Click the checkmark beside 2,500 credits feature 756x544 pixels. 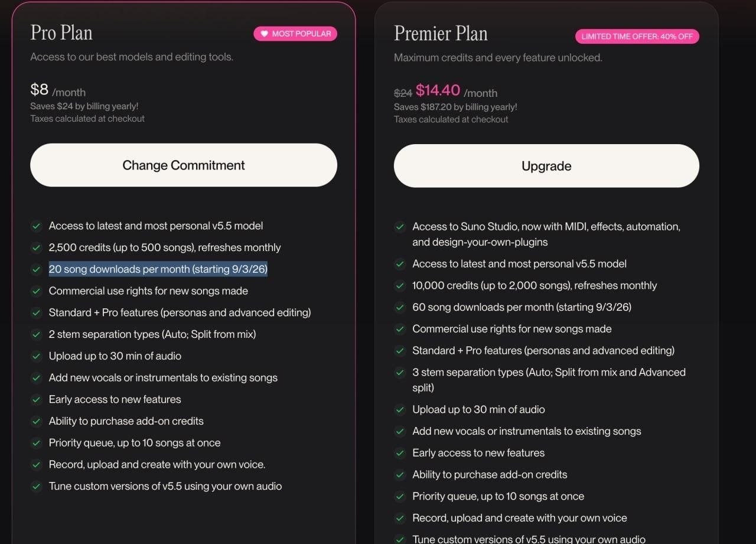pos(37,247)
